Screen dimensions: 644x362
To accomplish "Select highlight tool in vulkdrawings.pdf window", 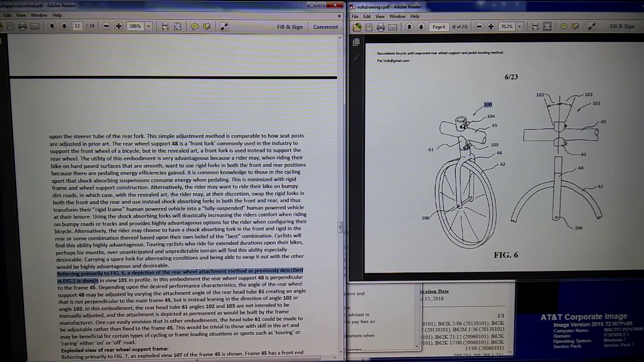I will (x=575, y=27).
